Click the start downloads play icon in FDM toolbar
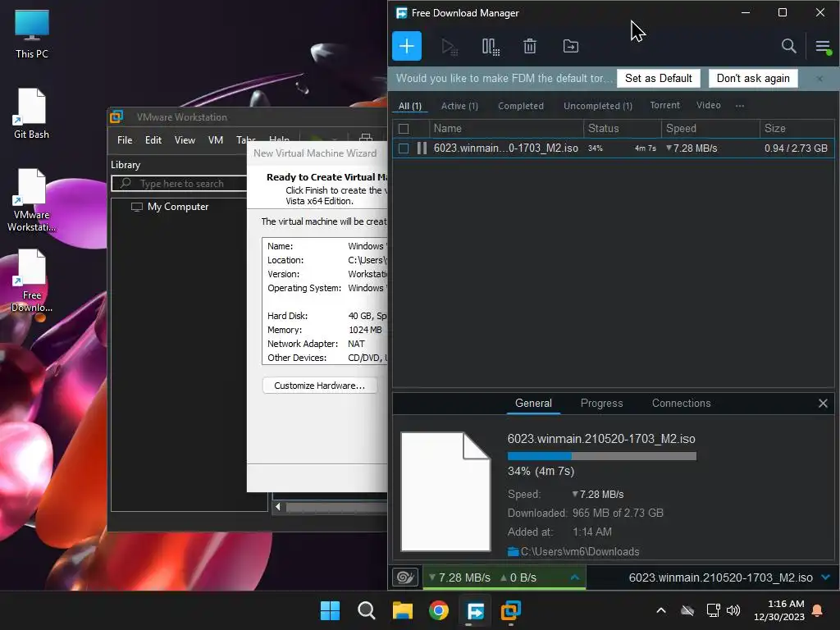 (449, 47)
